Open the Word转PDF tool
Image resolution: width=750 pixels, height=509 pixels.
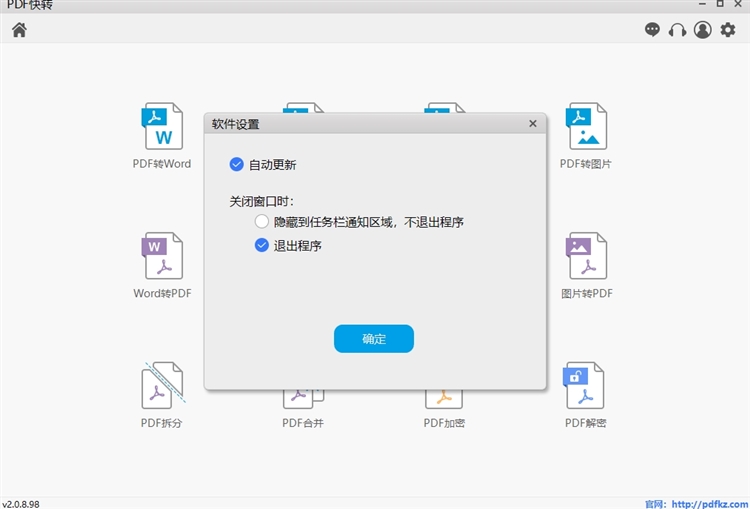(162, 266)
